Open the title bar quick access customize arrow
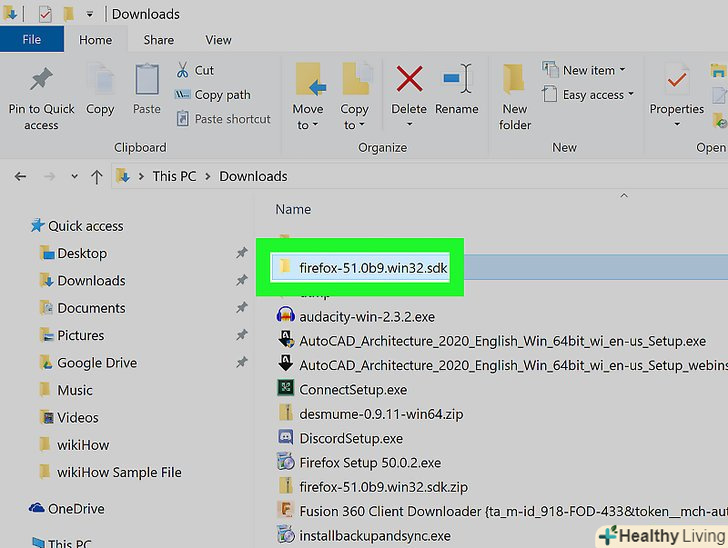728x548 pixels. click(90, 14)
